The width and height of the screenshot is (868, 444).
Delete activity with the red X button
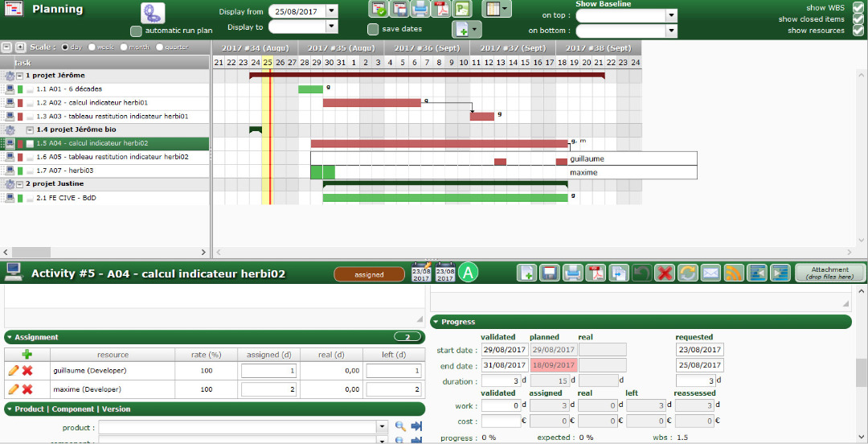pos(665,273)
